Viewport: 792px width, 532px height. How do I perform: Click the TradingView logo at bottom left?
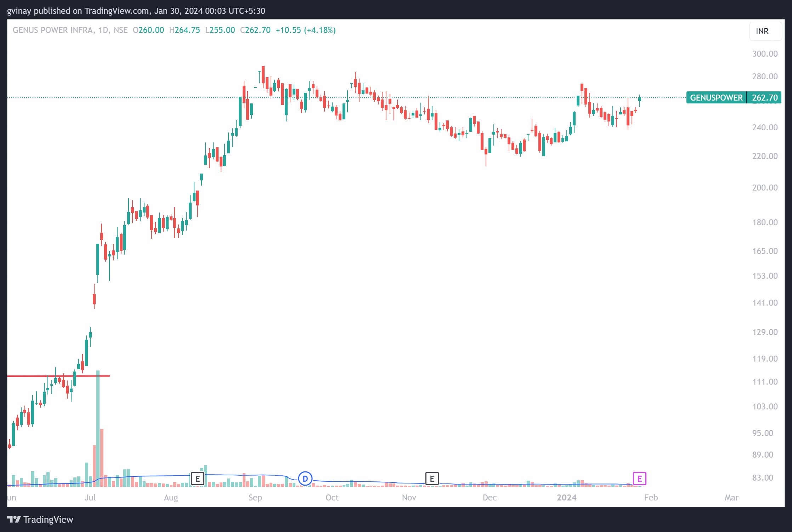pyautogui.click(x=40, y=519)
